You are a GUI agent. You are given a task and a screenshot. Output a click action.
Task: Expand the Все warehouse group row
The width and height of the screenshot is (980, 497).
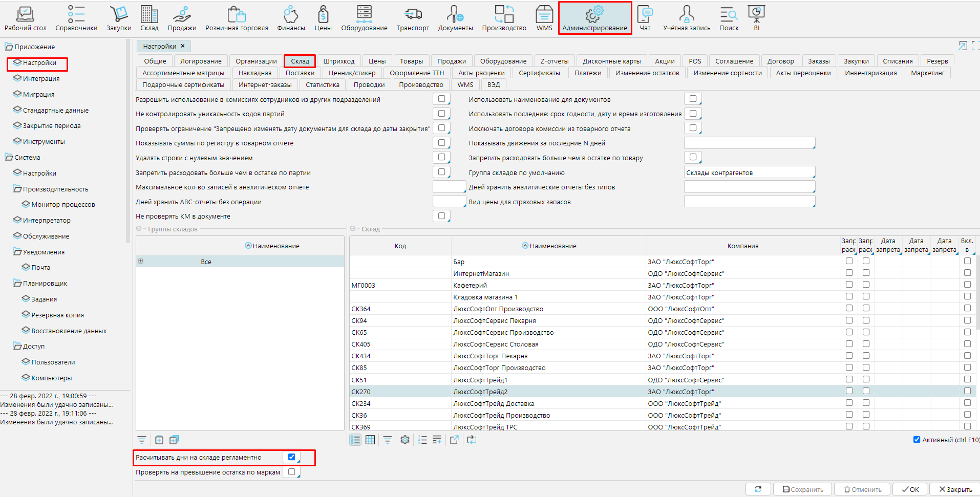pos(141,261)
